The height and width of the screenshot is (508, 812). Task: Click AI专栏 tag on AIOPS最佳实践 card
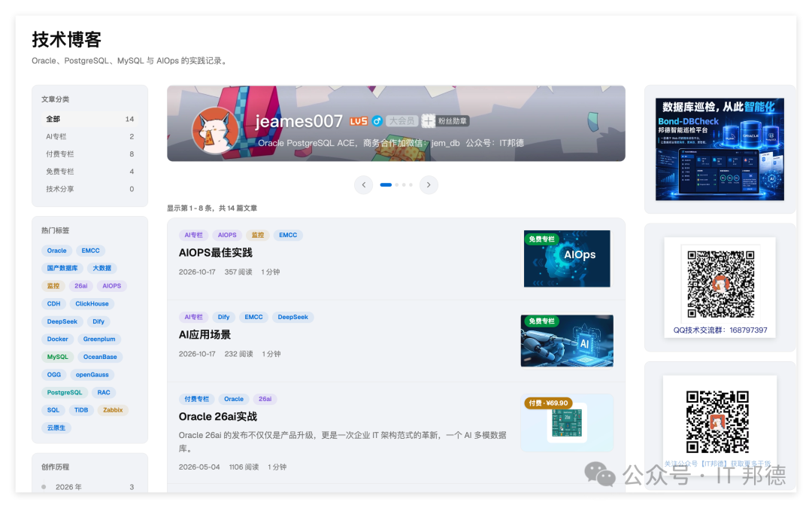(x=194, y=235)
